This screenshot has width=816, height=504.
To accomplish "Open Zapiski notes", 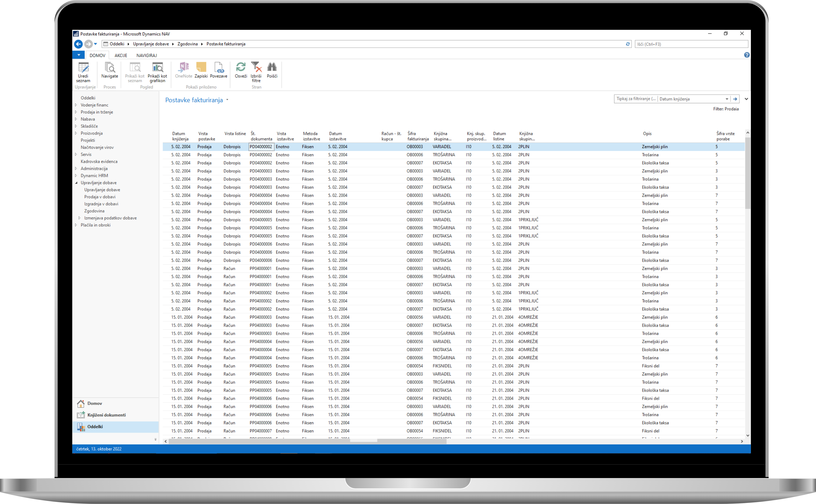I will [201, 70].
